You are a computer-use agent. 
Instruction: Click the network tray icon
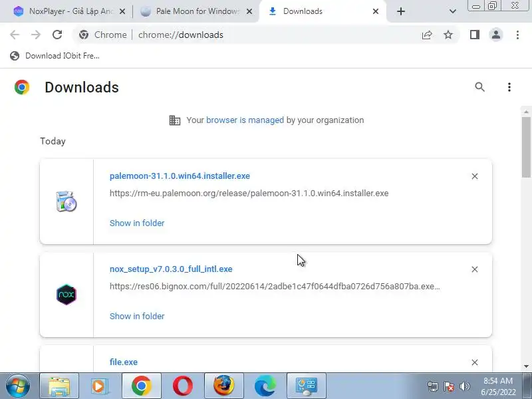pyautogui.click(x=433, y=386)
